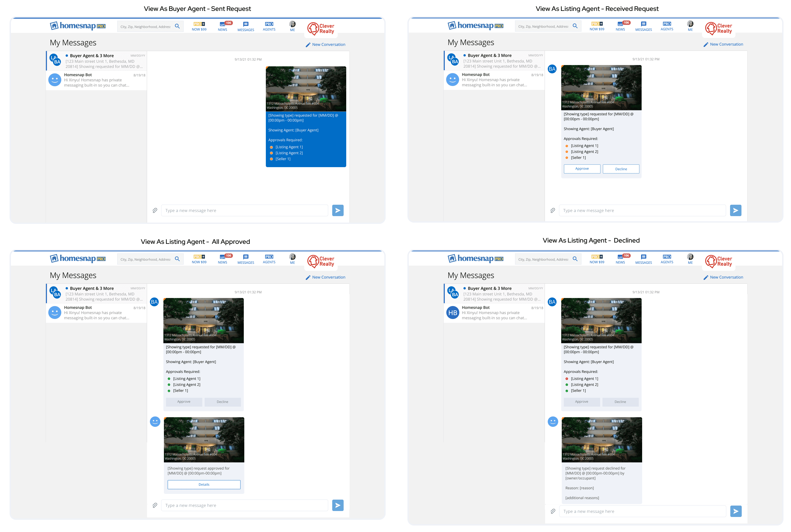Open property photo in blue sent message

[306, 88]
